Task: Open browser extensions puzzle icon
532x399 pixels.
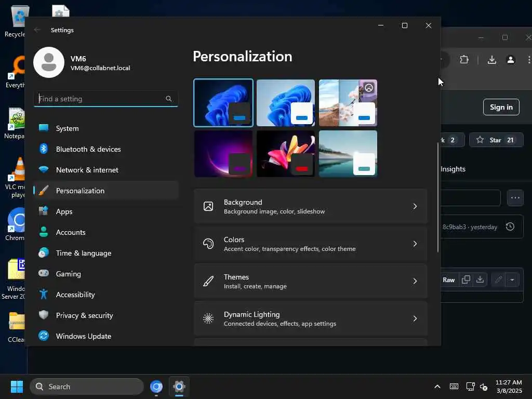Action: pos(464,60)
